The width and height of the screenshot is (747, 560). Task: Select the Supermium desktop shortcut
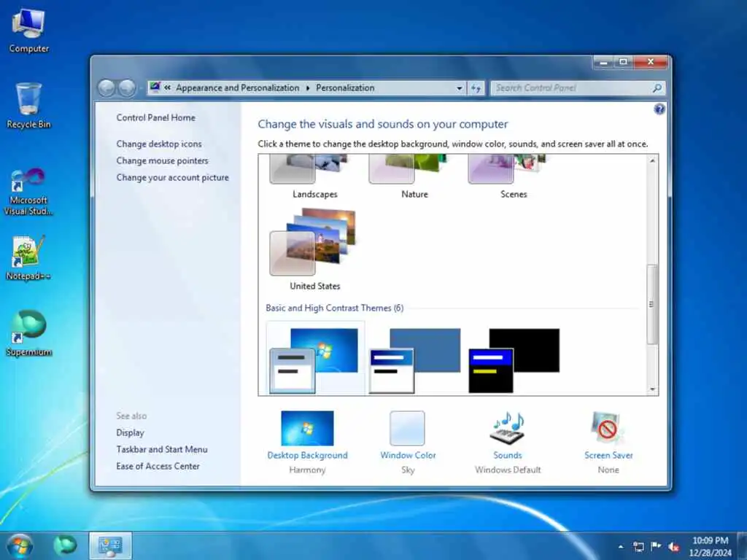(28, 332)
